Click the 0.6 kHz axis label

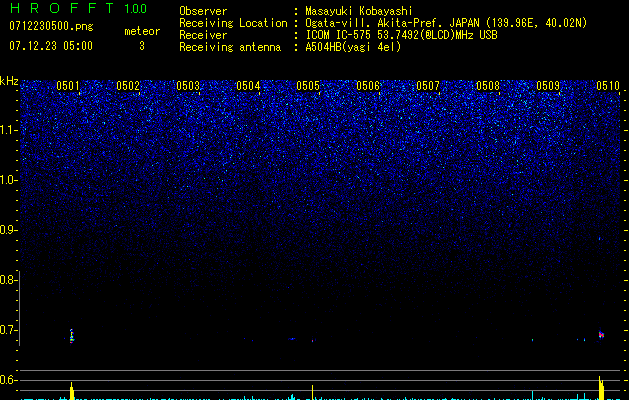tap(8, 380)
